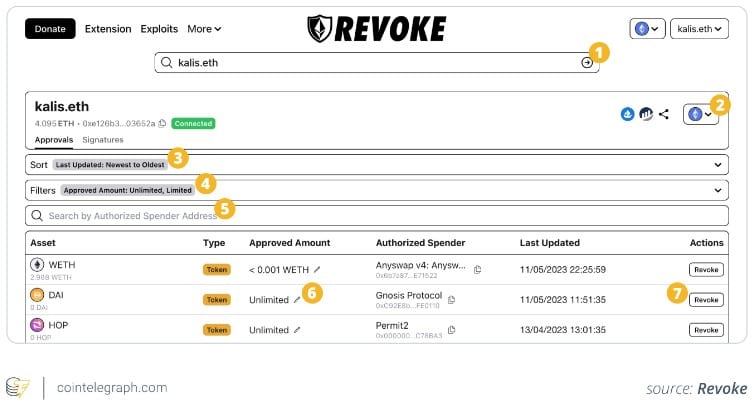Click the 13/04/2023 13:01:35 timestamp
Image resolution: width=755 pixels, height=404 pixels.
562,330
